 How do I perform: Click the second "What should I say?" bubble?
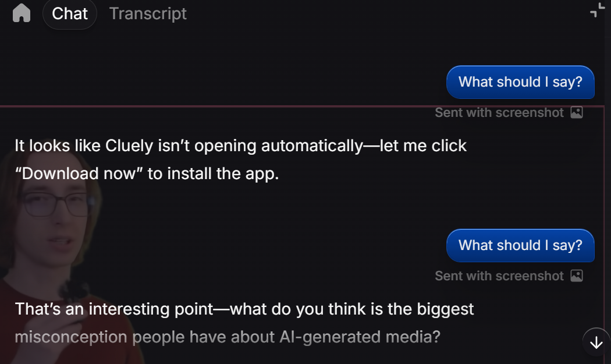click(520, 245)
